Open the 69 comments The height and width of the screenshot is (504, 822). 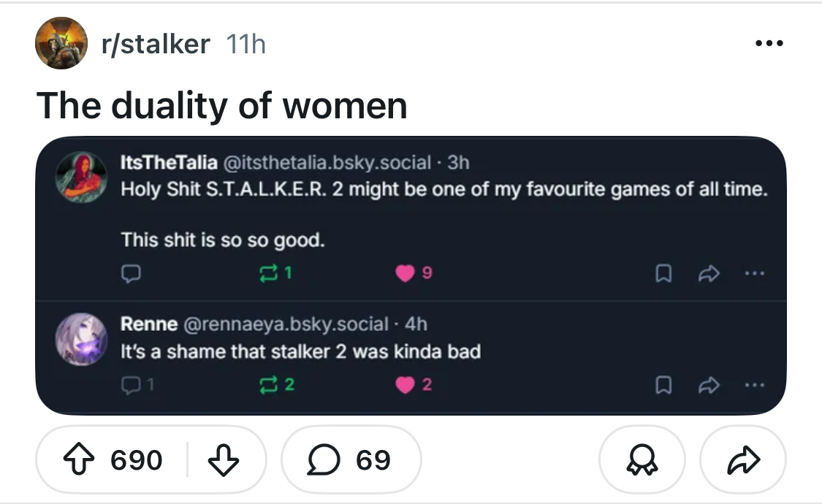click(x=351, y=460)
